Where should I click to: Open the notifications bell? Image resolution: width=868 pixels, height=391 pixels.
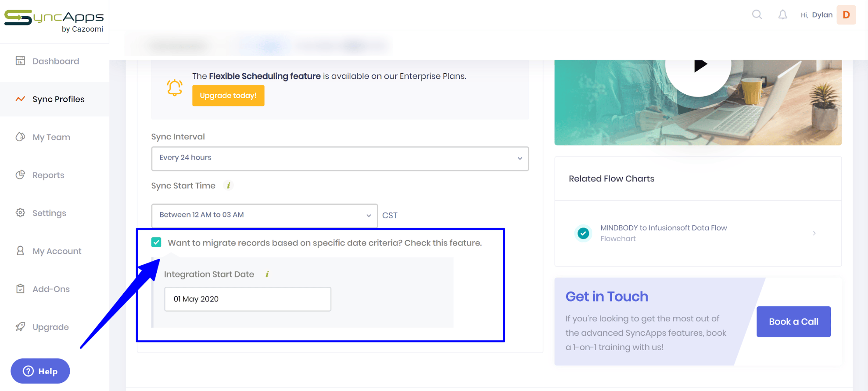[x=782, y=15]
